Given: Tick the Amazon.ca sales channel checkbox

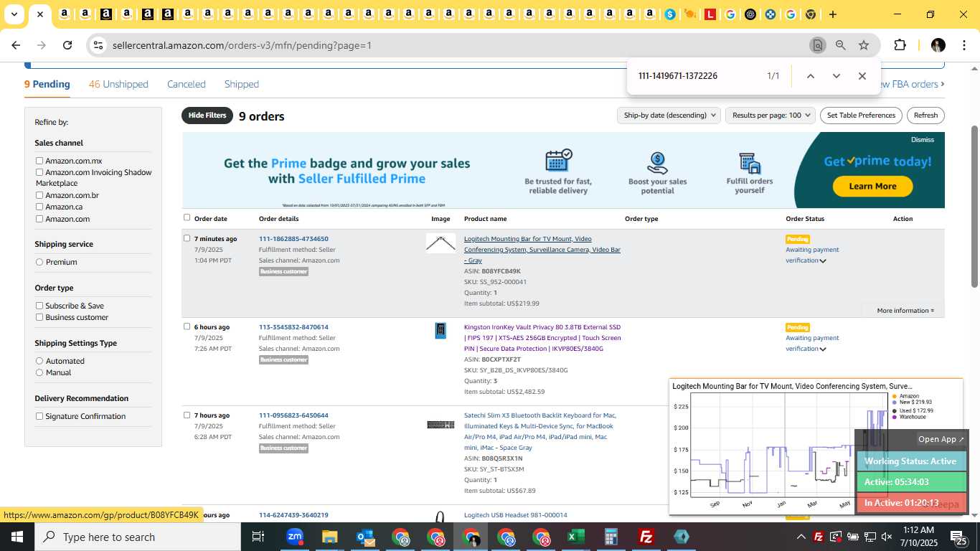Looking at the screenshot, I should coord(39,207).
